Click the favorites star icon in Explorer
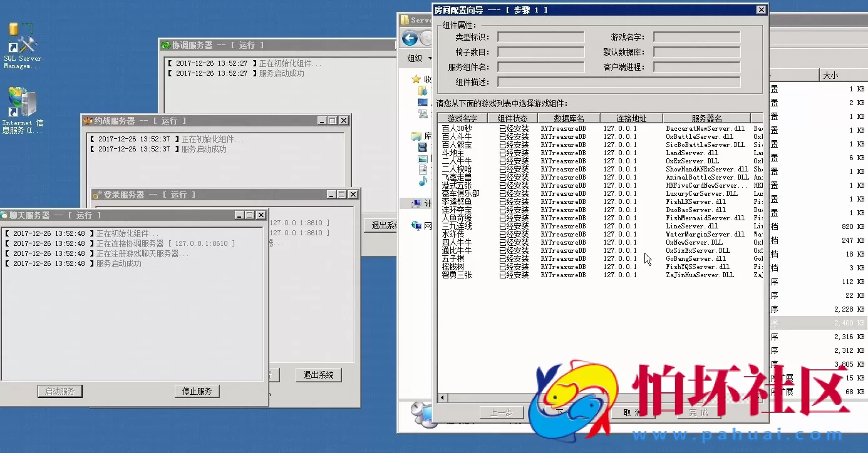Image resolution: width=868 pixels, height=453 pixels. 416,79
